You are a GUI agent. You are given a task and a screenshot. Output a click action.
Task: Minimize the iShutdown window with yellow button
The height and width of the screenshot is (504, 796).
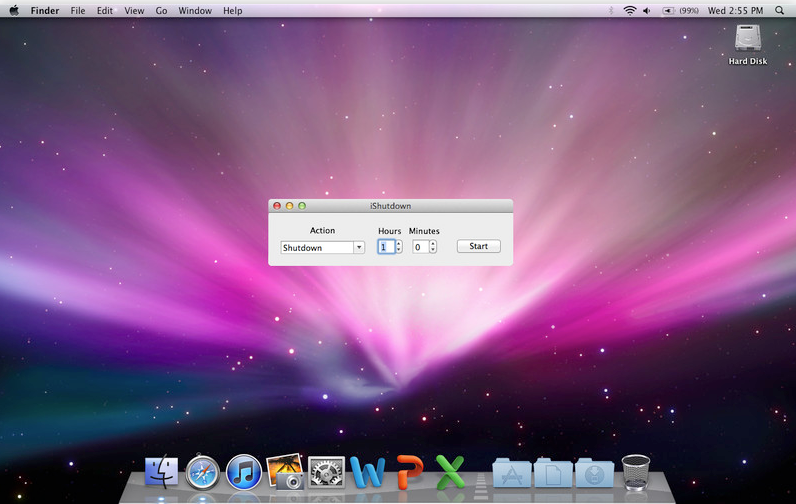point(289,206)
